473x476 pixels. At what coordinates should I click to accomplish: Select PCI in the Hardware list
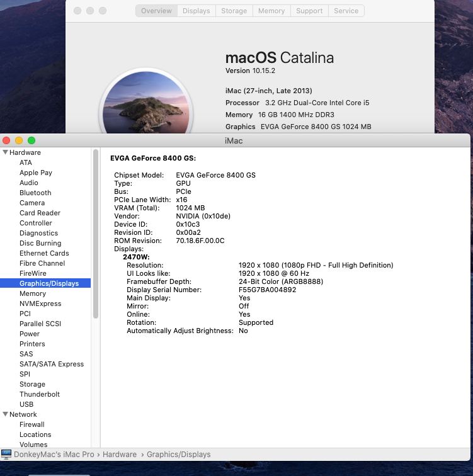[x=25, y=314]
